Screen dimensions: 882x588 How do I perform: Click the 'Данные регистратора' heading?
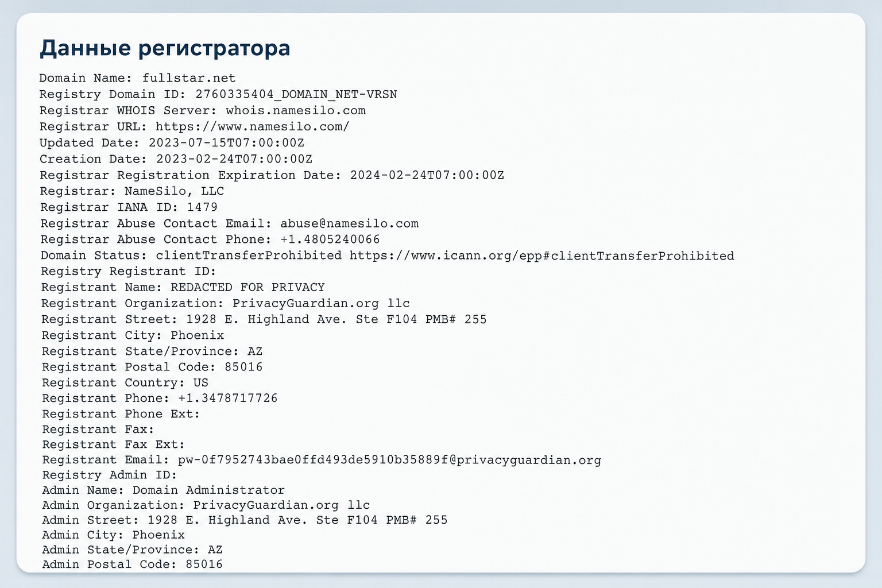pos(165,48)
